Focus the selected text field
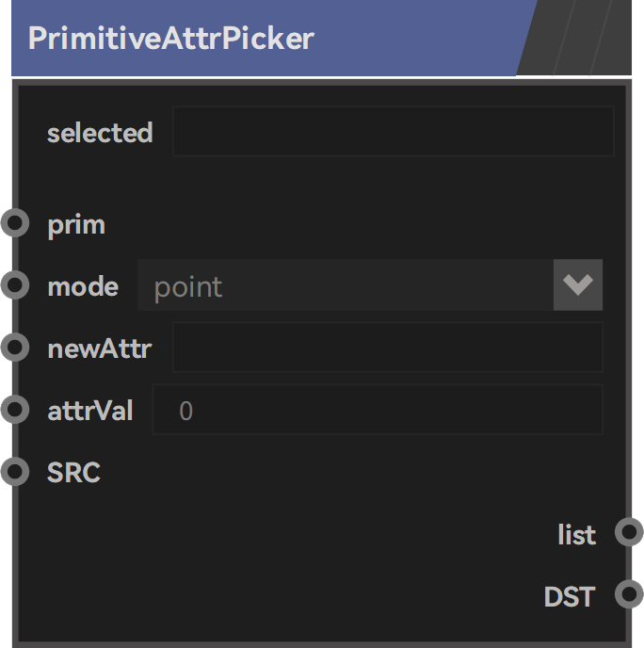644x648 pixels. [x=394, y=131]
